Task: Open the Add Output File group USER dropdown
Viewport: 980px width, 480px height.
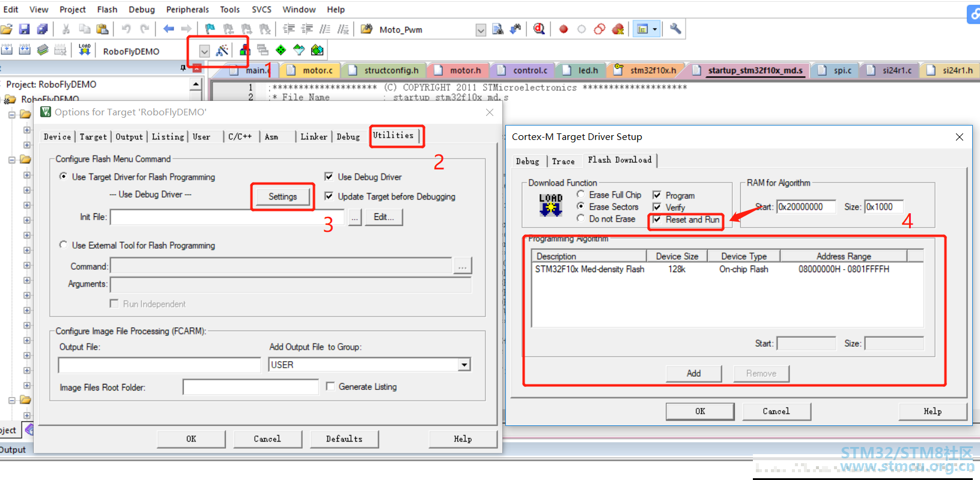Action: [x=464, y=365]
